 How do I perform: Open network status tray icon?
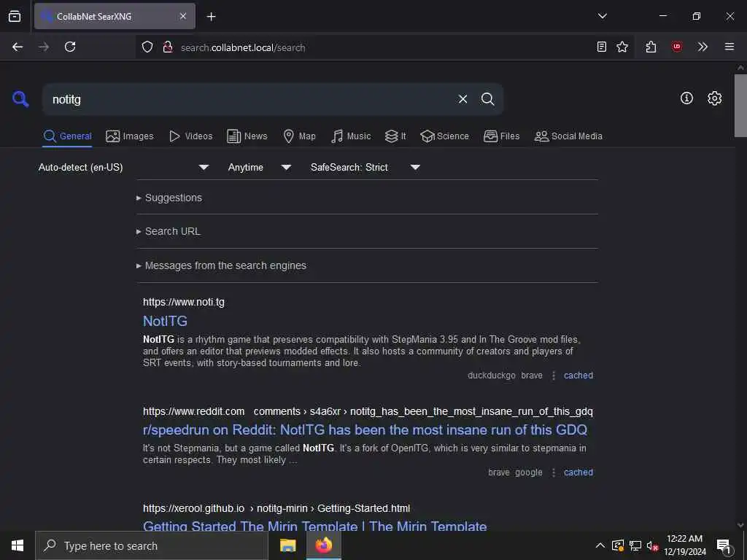click(635, 545)
